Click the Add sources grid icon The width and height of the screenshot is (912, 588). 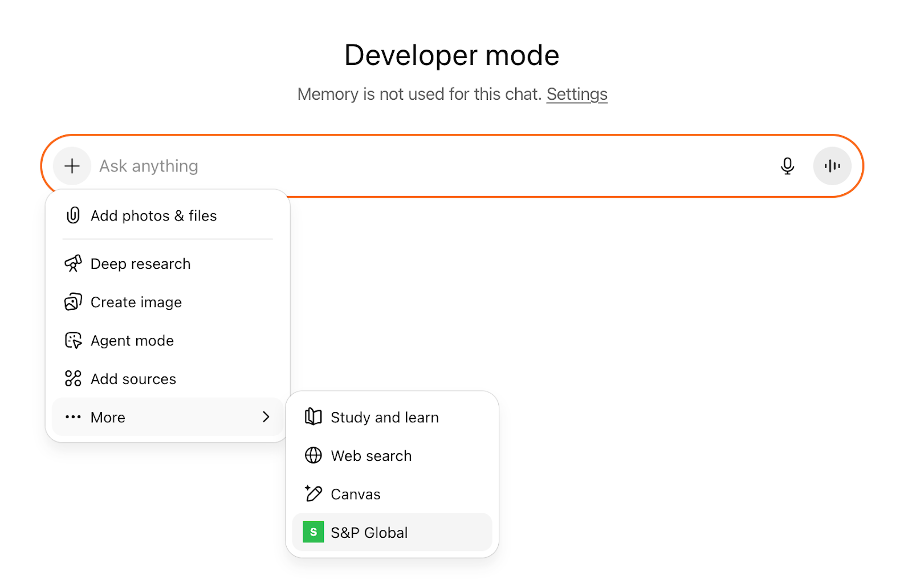[73, 378]
